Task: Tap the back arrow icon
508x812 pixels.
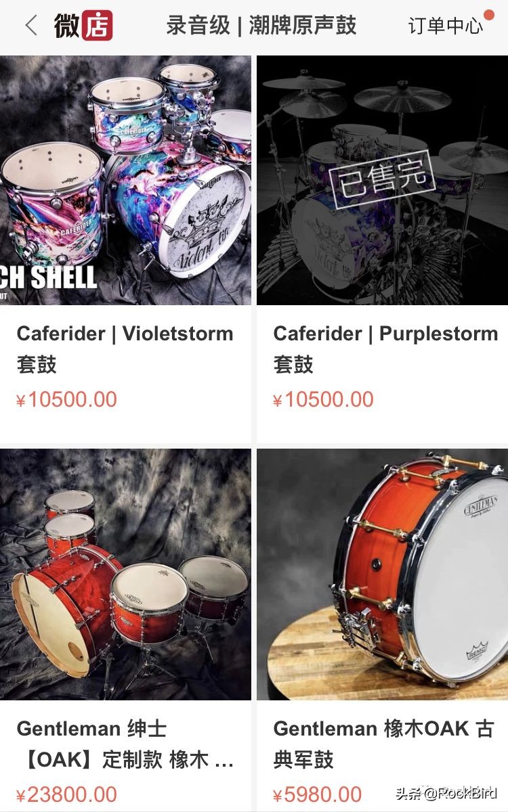Action: tap(30, 26)
